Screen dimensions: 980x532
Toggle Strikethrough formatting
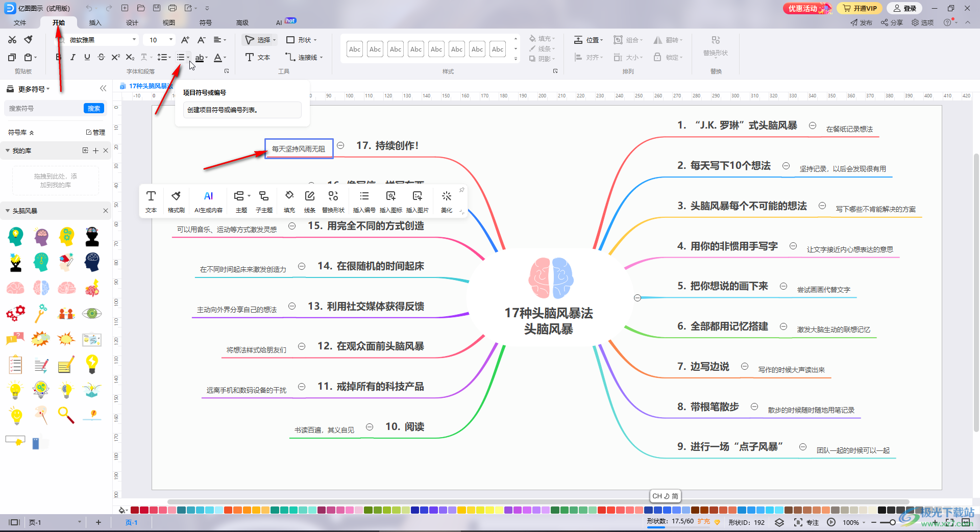(101, 57)
